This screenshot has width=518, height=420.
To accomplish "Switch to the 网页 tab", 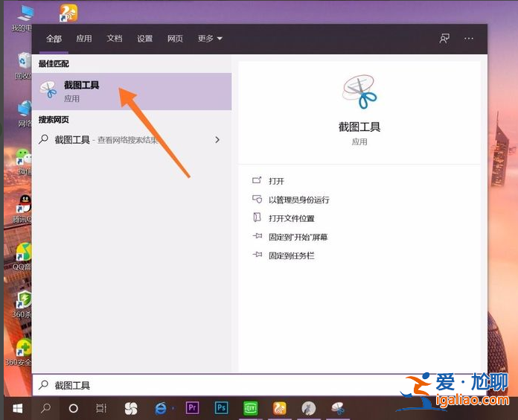I will click(x=175, y=39).
